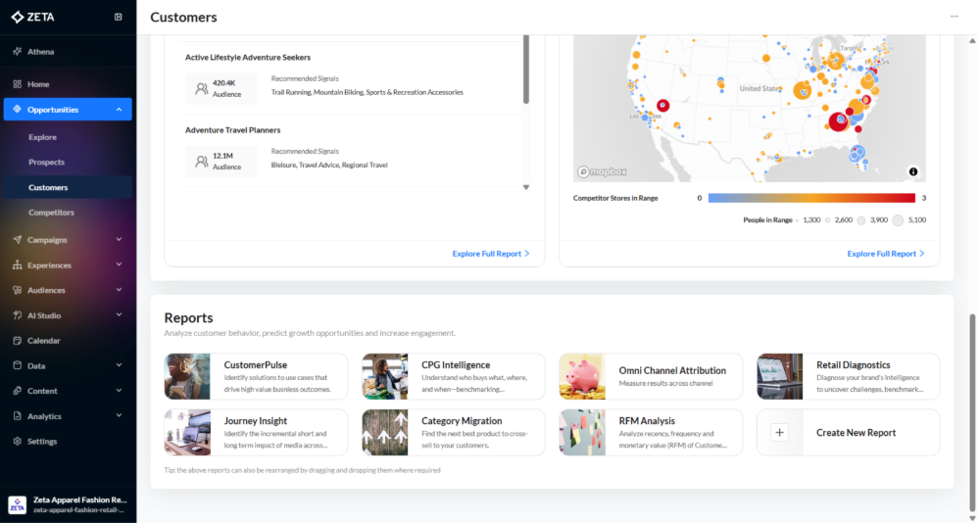Image resolution: width=980 pixels, height=523 pixels.
Task: Open the Athena assistant icon
Action: [18, 51]
